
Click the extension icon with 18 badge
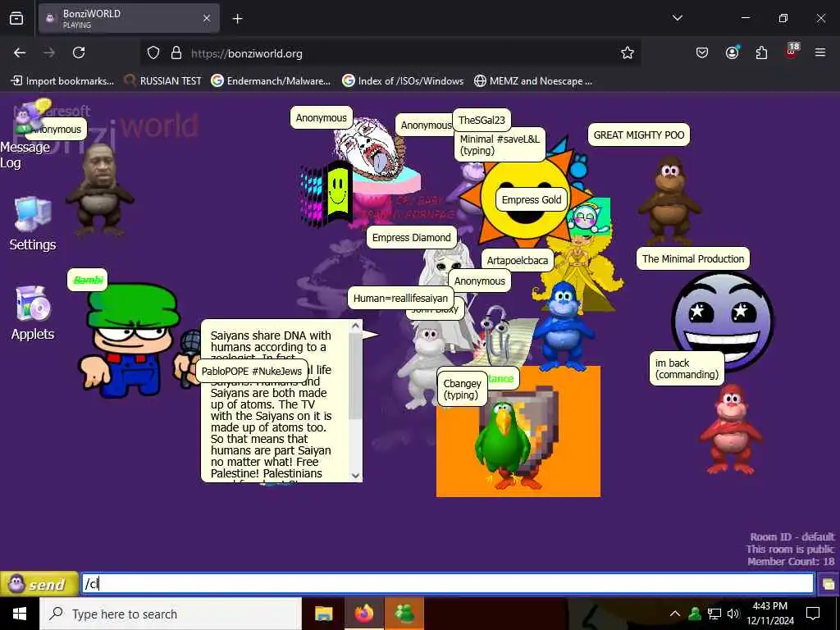792,51
